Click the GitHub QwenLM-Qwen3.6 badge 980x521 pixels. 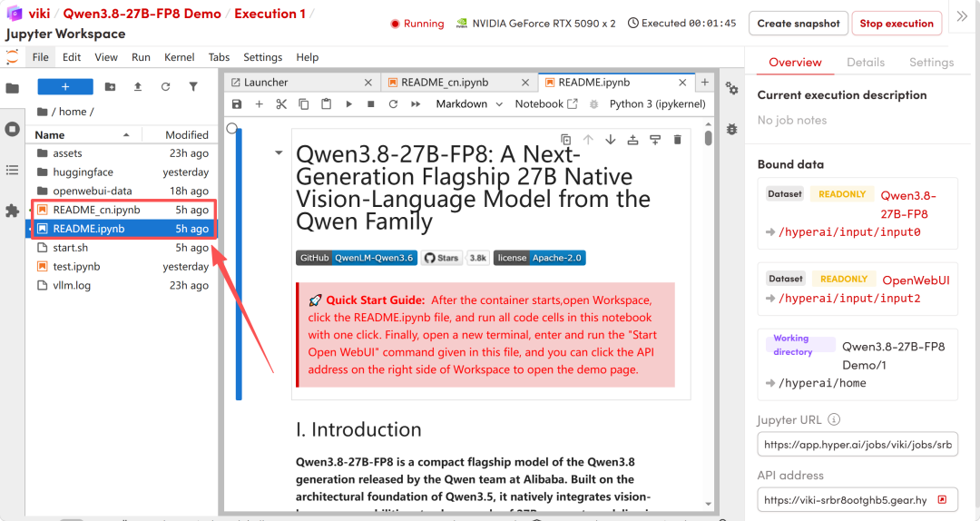[357, 258]
